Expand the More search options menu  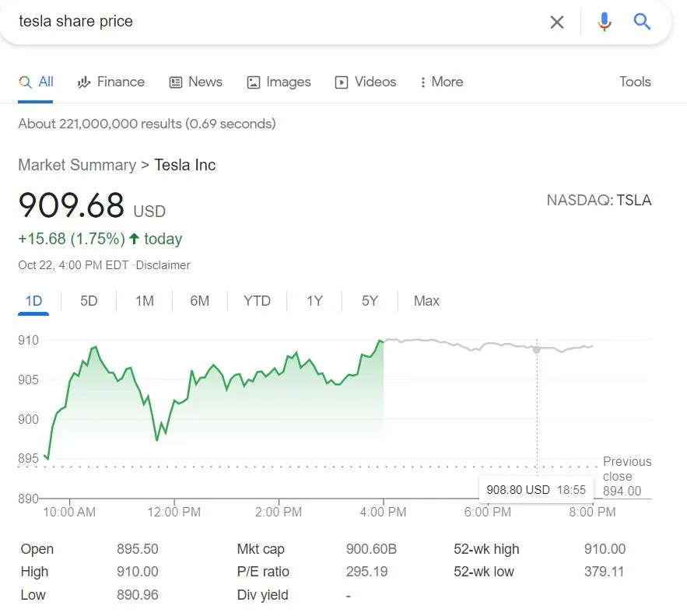[441, 82]
